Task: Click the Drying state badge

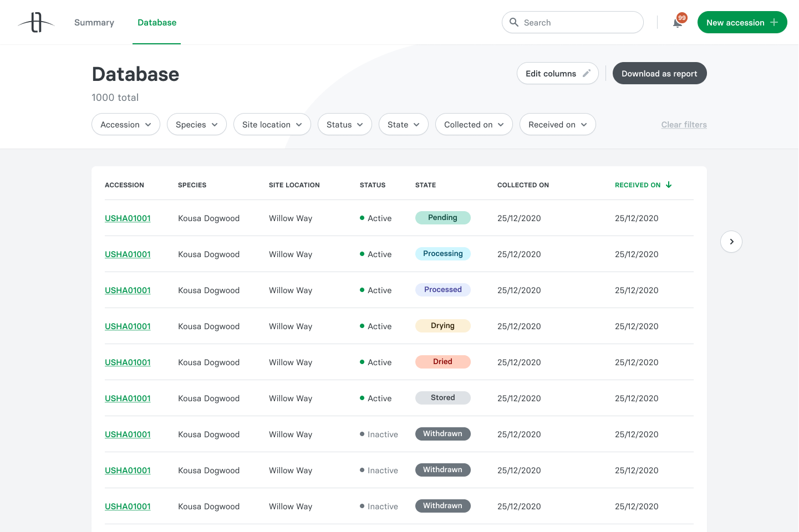Action: [x=442, y=326]
